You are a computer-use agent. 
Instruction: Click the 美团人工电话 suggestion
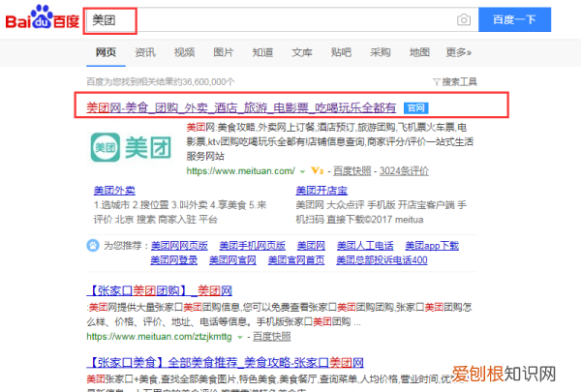click(x=365, y=246)
